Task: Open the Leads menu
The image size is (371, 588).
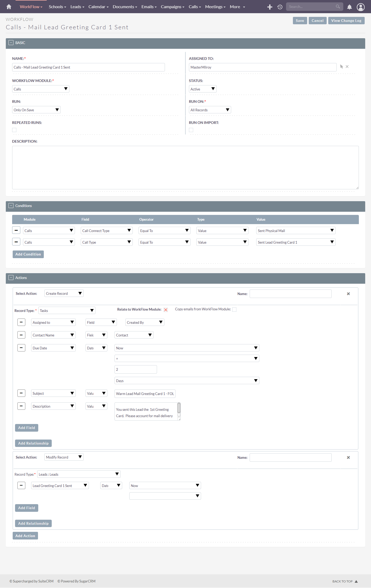Action: click(77, 7)
